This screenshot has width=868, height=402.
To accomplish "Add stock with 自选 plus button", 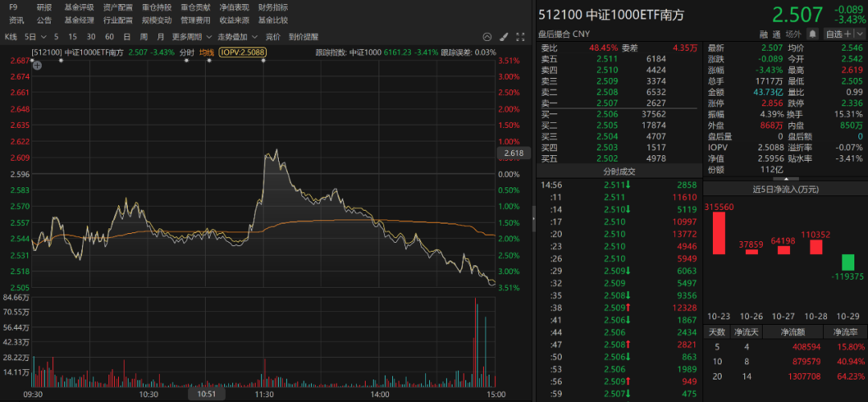I will coord(838,34).
